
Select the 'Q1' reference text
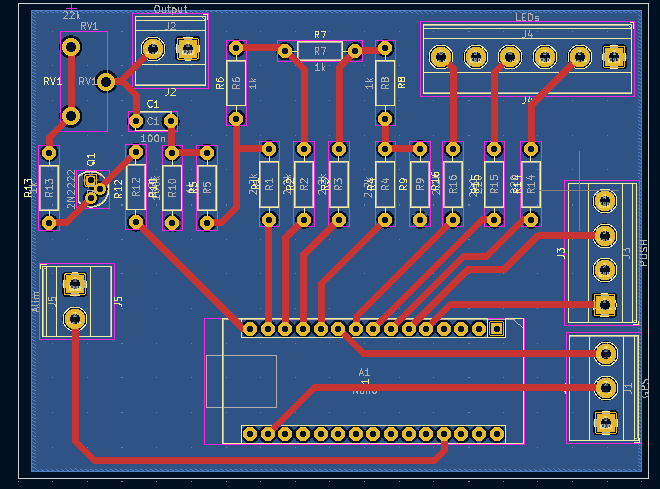click(91, 159)
